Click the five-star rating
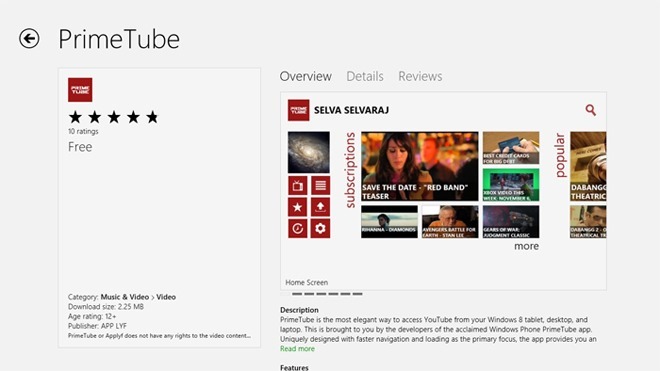This screenshot has height=371, width=660. point(114,117)
